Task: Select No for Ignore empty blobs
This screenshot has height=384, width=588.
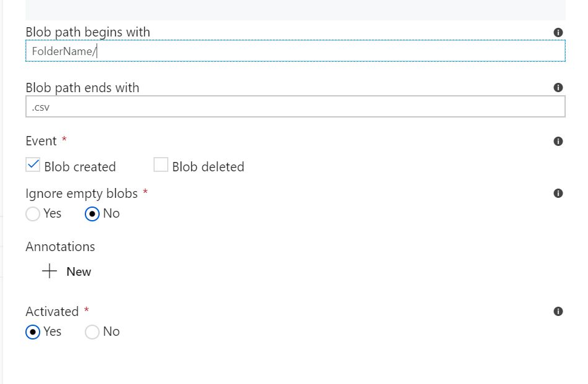Action: pyautogui.click(x=92, y=214)
